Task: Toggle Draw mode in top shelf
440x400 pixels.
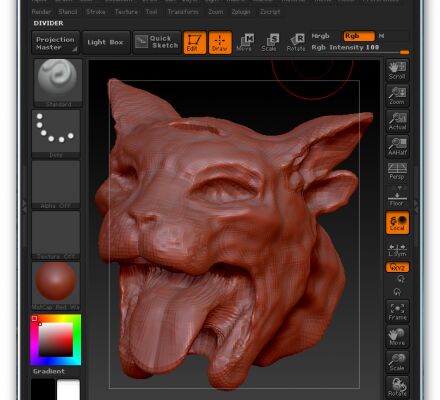Action: pos(220,43)
